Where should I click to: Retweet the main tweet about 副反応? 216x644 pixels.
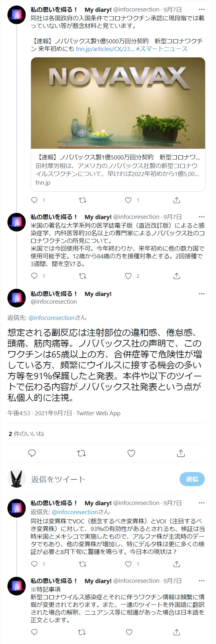click(81, 453)
